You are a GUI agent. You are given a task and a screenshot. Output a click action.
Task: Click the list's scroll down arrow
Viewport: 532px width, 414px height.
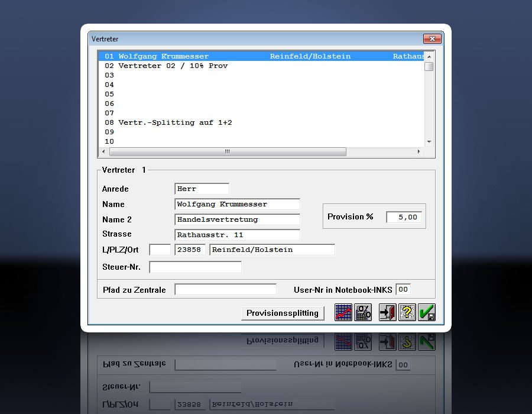click(429, 142)
